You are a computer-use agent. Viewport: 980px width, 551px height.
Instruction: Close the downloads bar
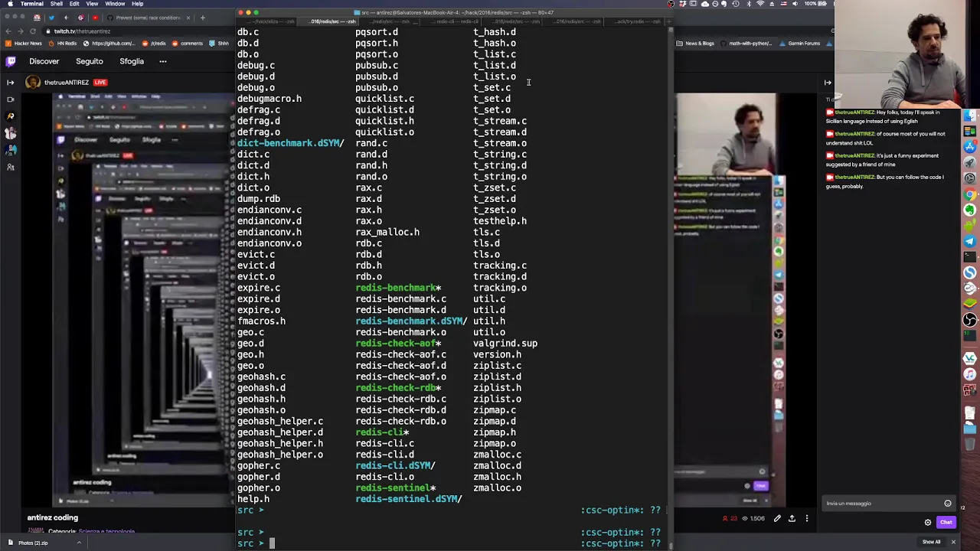pos(953,543)
